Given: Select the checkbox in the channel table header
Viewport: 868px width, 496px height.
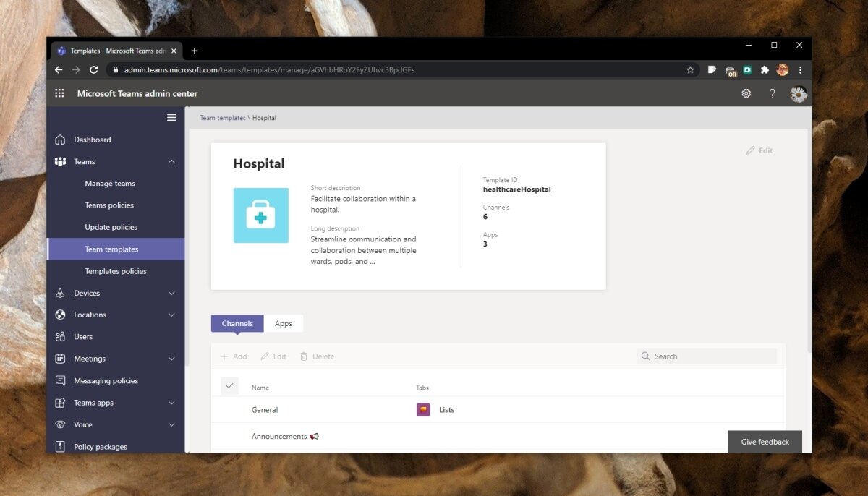Looking at the screenshot, I should (x=229, y=385).
